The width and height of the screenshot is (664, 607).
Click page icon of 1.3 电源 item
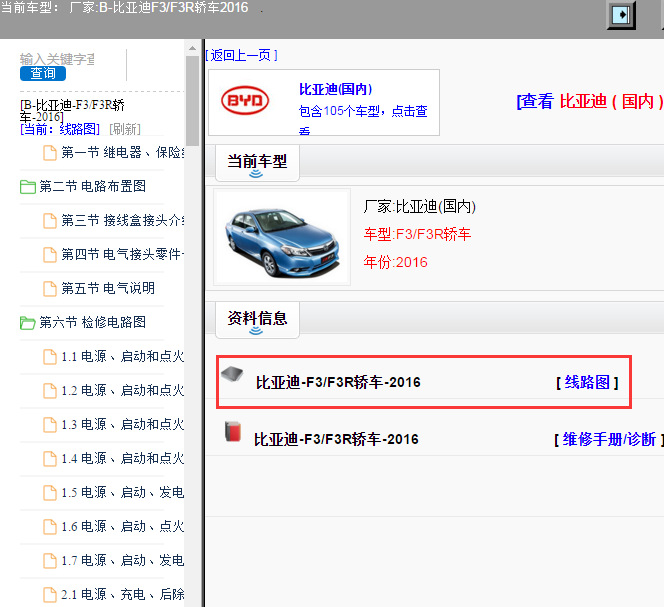click(x=50, y=424)
